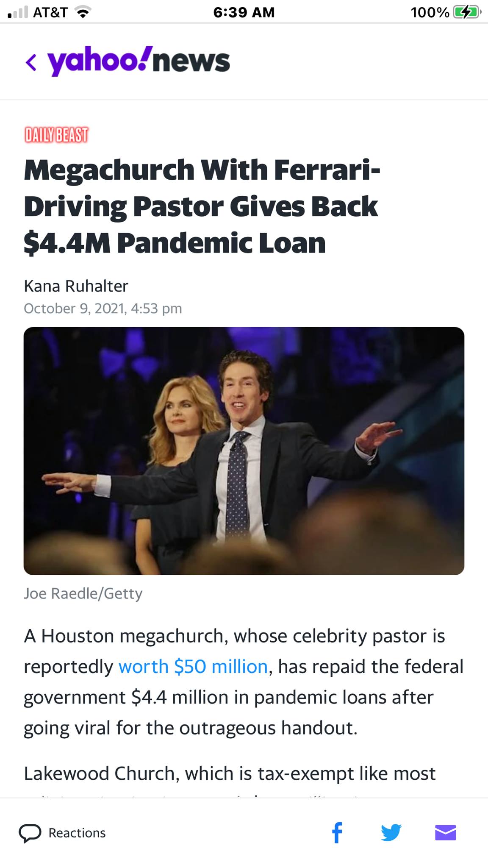Tap the Lakewood Church paragraph
The width and height of the screenshot is (488, 868).
pos(229,773)
